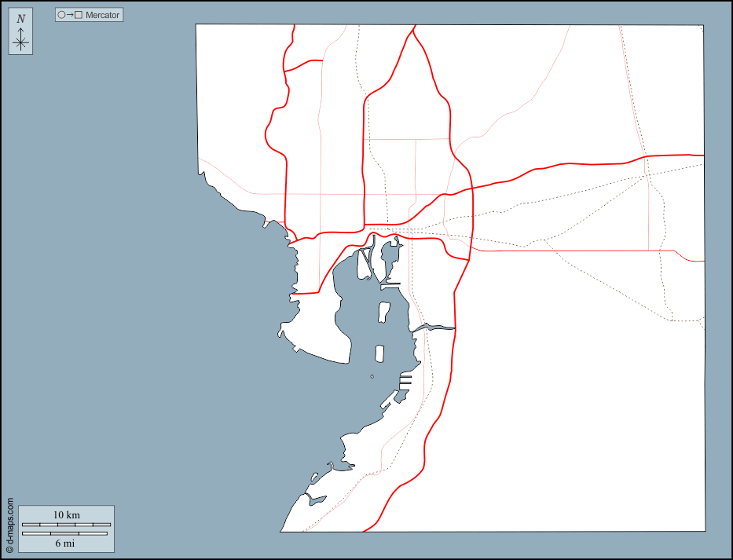Click the mile scale bar
733x560 pixels.
coord(66,533)
